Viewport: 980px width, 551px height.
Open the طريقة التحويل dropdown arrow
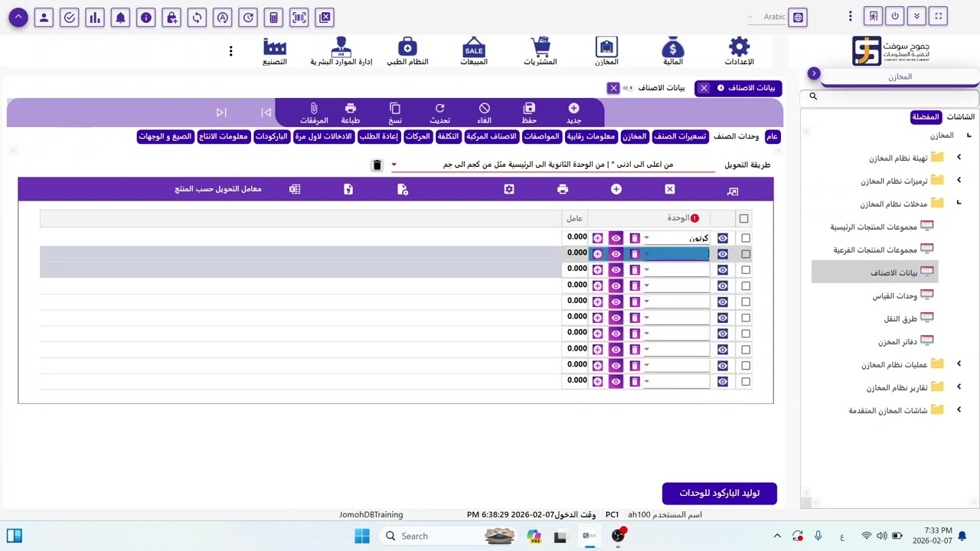coord(394,165)
